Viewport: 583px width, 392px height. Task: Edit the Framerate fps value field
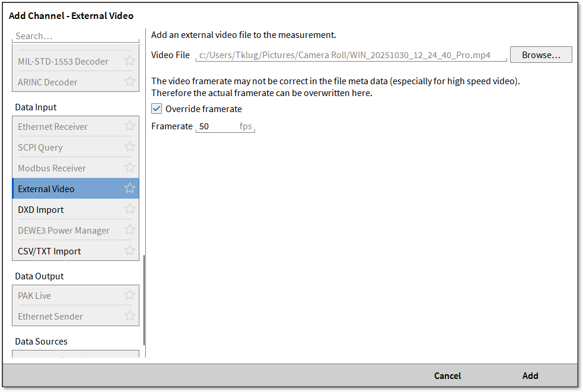pos(216,126)
